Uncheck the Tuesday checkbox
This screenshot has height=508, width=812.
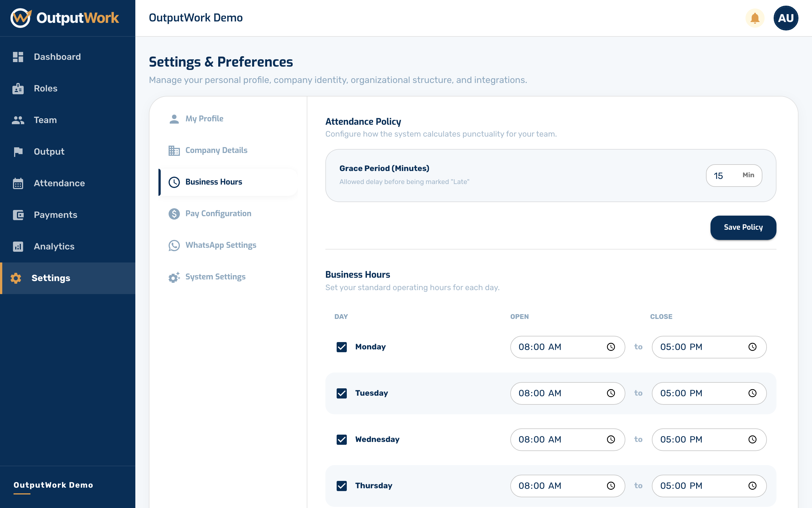click(342, 393)
